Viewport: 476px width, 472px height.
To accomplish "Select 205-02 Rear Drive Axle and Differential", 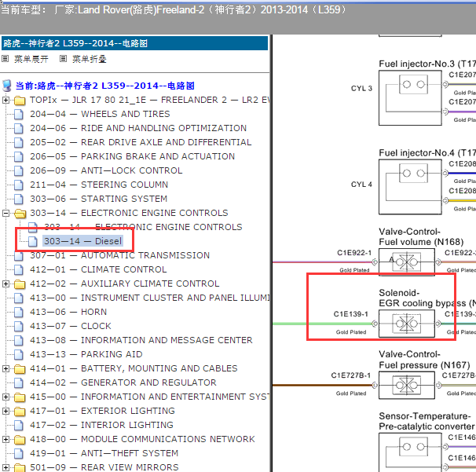I will click(141, 142).
